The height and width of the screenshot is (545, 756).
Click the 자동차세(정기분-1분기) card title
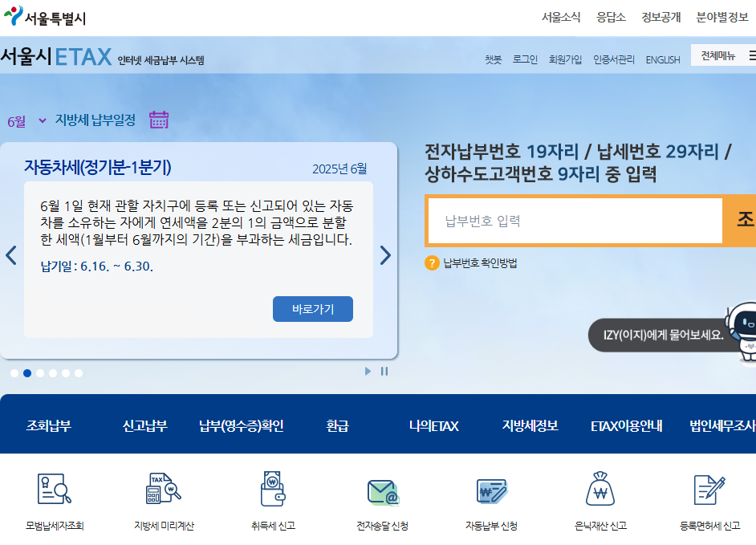click(98, 167)
